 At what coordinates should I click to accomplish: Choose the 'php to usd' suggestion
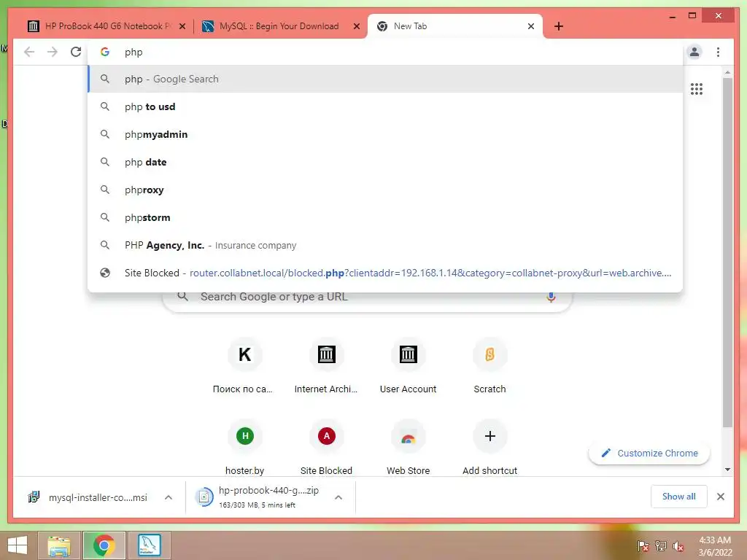pos(385,106)
